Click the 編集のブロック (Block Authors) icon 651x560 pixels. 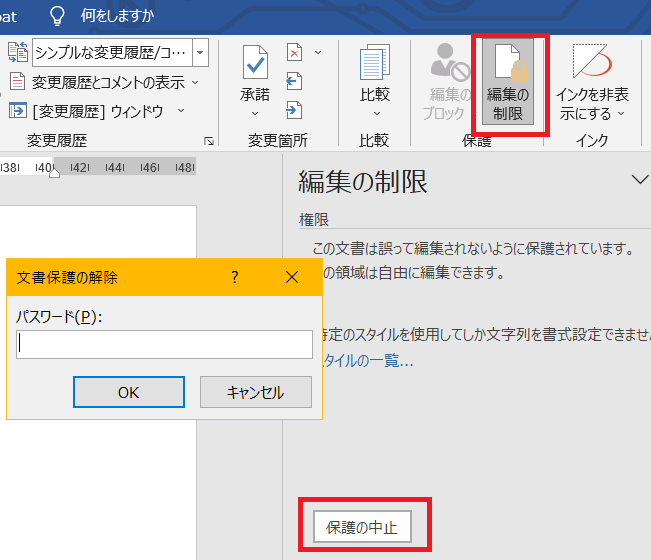click(443, 65)
